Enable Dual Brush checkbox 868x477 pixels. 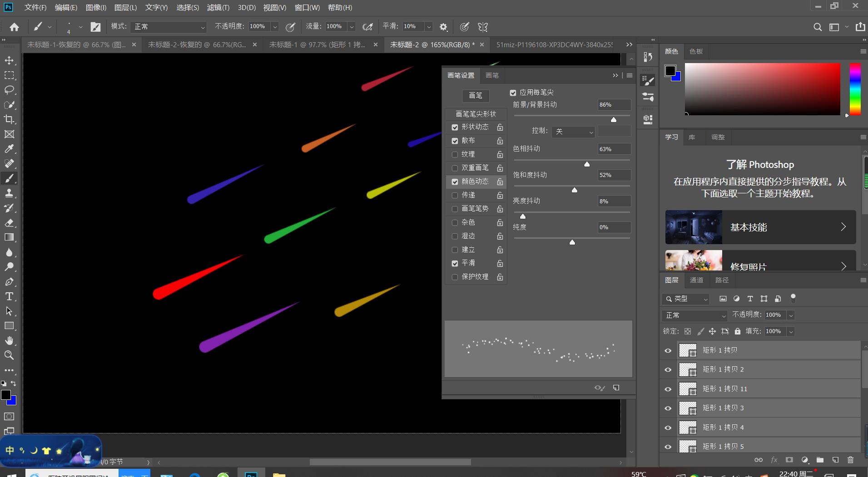pyautogui.click(x=455, y=168)
